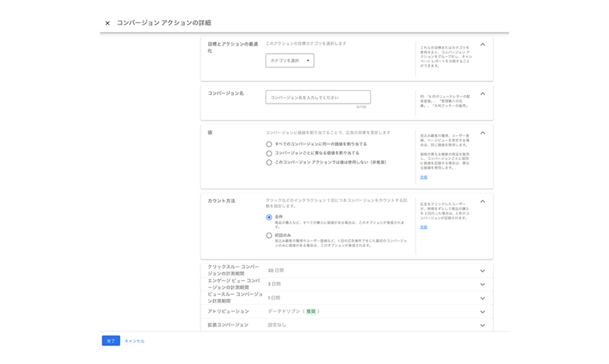
Task: Click the 完了 button
Action: (111, 341)
